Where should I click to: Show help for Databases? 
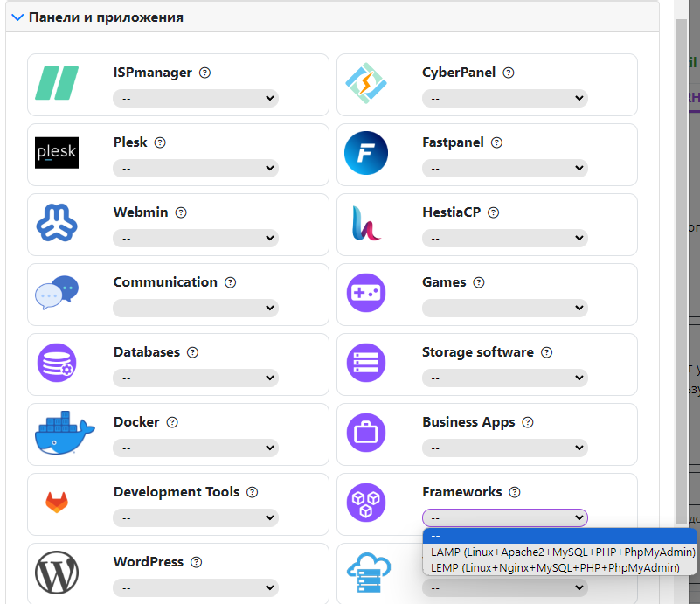[x=192, y=352]
